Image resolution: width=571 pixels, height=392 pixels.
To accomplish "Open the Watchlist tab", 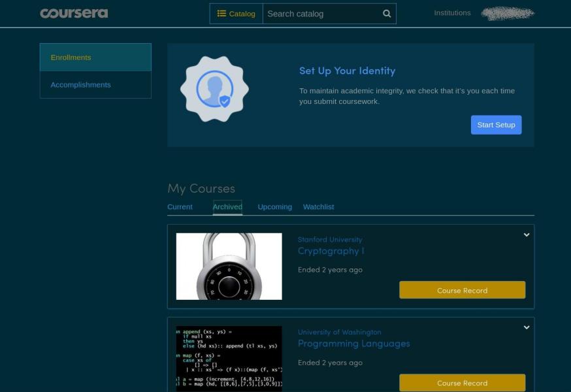I will (x=318, y=206).
